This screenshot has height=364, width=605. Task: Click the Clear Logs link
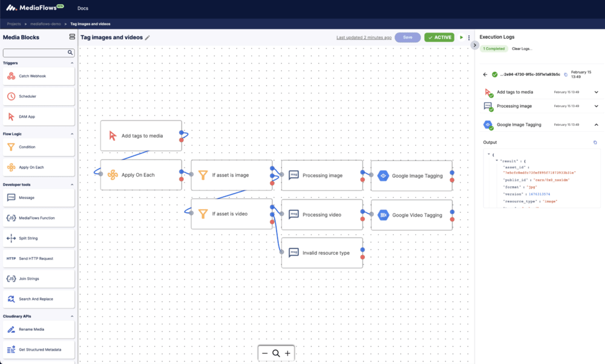tap(522, 48)
